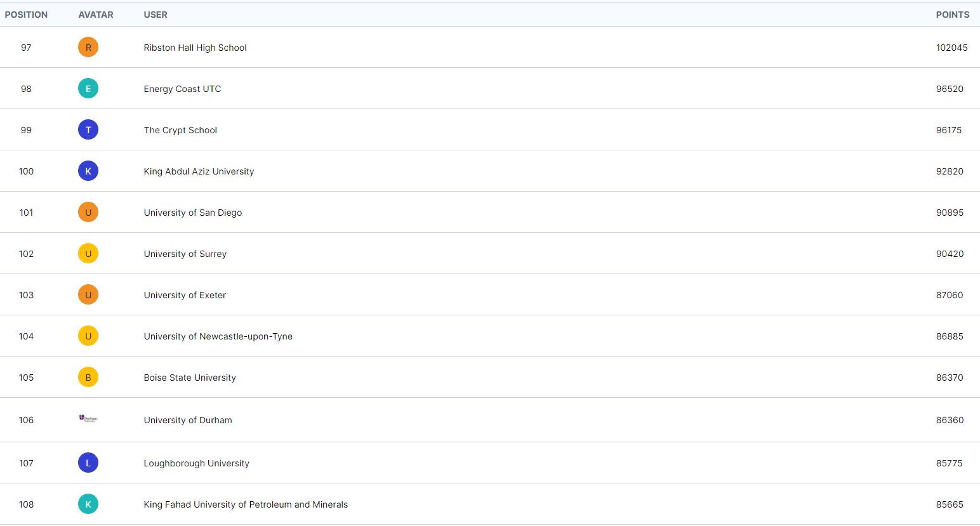Click position number 100
Viewport: 980px width, 526px height.
[x=26, y=171]
